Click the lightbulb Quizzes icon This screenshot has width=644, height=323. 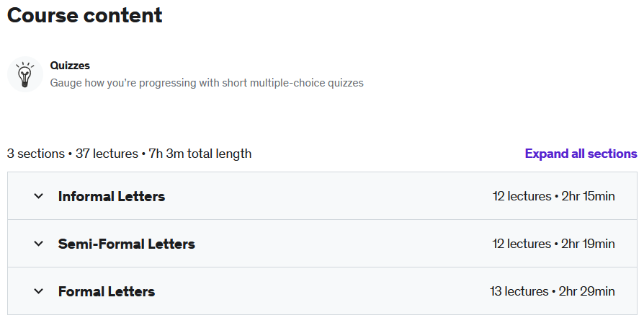[25, 74]
